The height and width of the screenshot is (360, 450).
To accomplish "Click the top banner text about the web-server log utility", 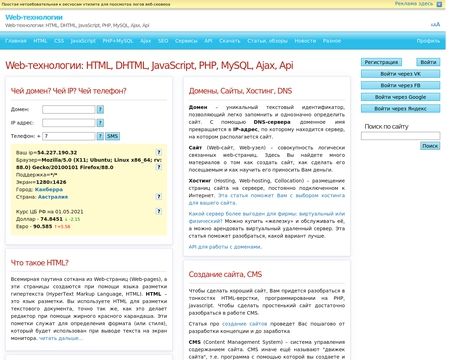I will 86,4.
